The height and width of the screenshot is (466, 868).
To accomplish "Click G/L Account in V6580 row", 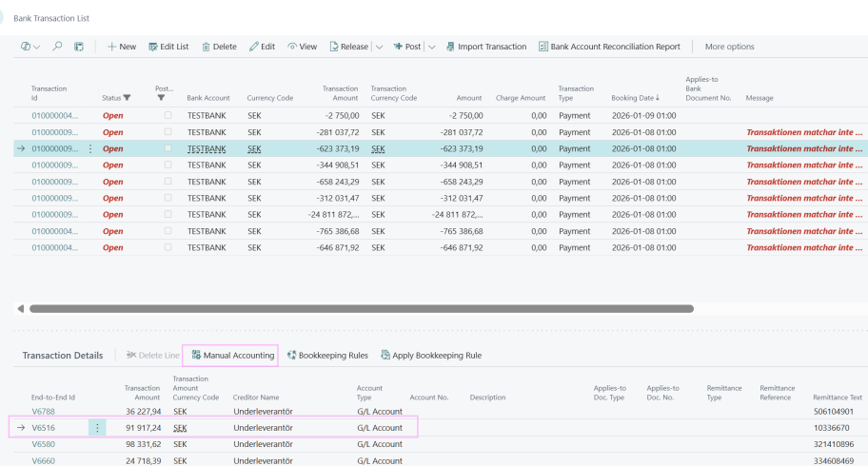I will pos(380,444).
